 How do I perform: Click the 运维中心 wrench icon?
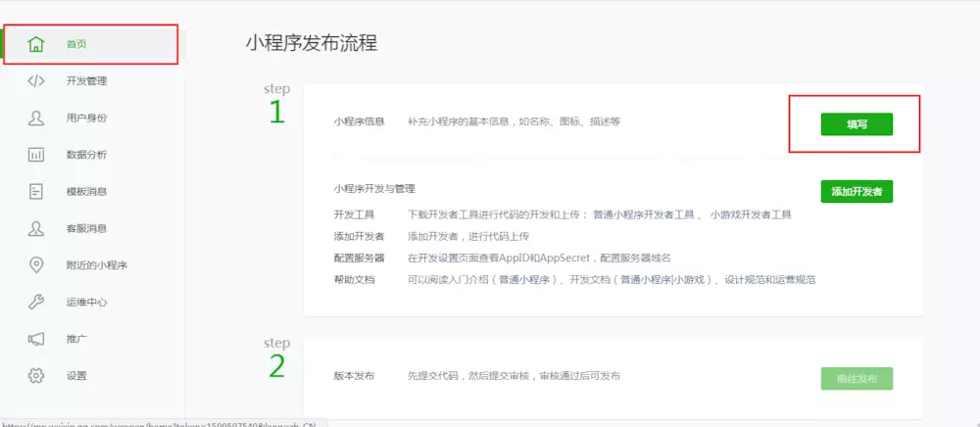(x=36, y=302)
